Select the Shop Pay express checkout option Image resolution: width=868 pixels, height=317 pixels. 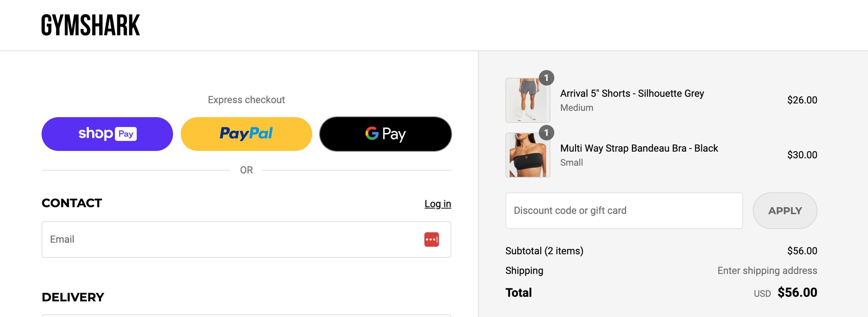pyautogui.click(x=107, y=134)
